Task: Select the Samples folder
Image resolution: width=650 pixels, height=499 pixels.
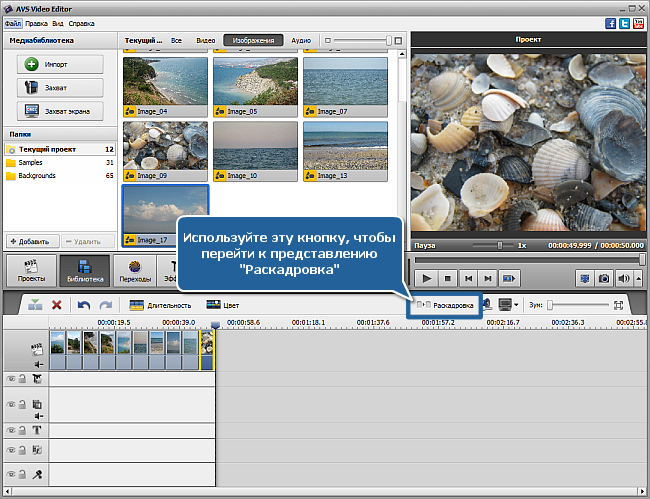Action: coord(32,162)
